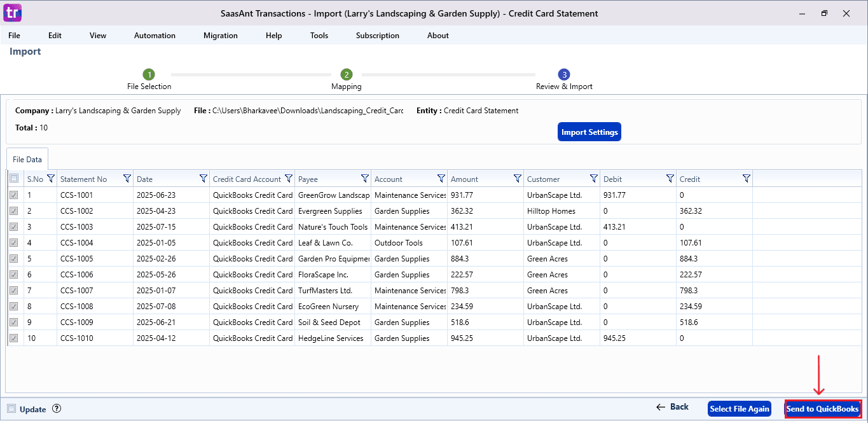Open the Credit column filter dropdown
Image resolution: width=868 pixels, height=423 pixels.
pos(747,179)
